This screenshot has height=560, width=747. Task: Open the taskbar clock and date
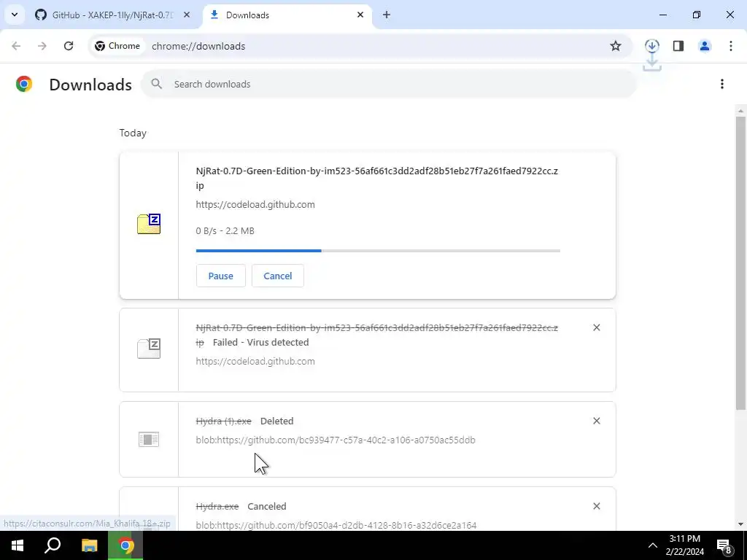click(685, 545)
